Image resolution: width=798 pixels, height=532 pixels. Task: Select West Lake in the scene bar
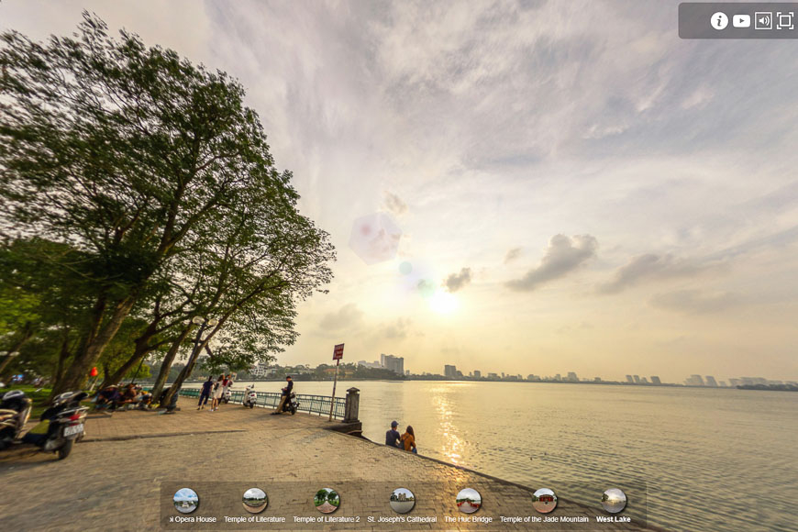pos(613,519)
